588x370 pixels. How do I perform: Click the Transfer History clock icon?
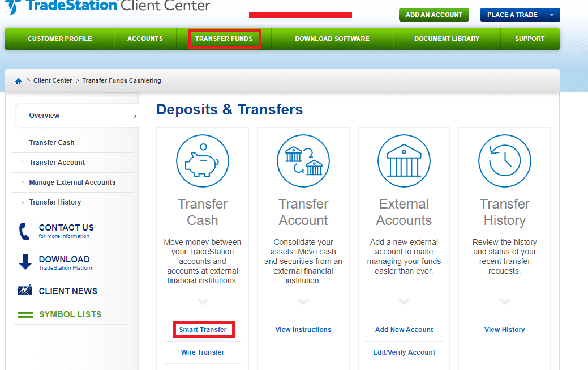point(504,161)
